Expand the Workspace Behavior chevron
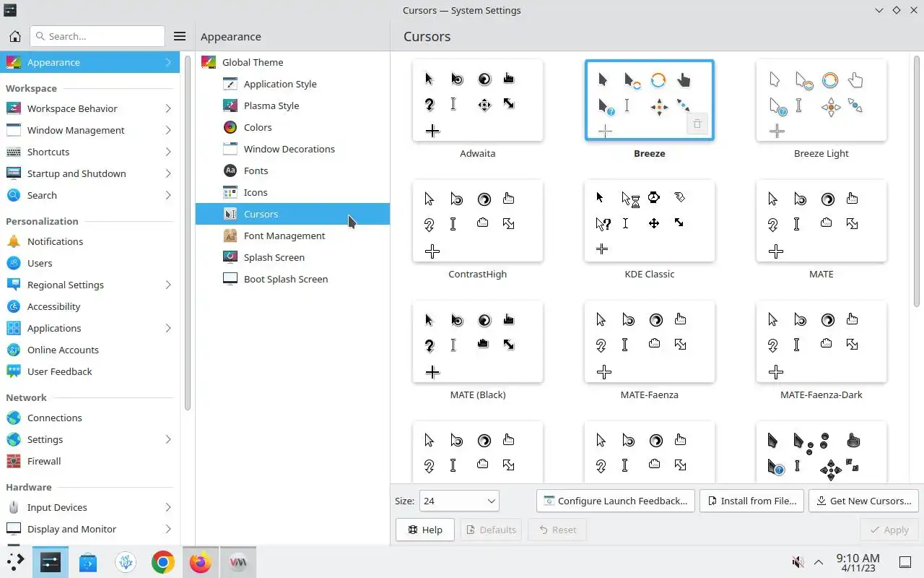Viewport: 924px width, 578px height. tap(167, 108)
